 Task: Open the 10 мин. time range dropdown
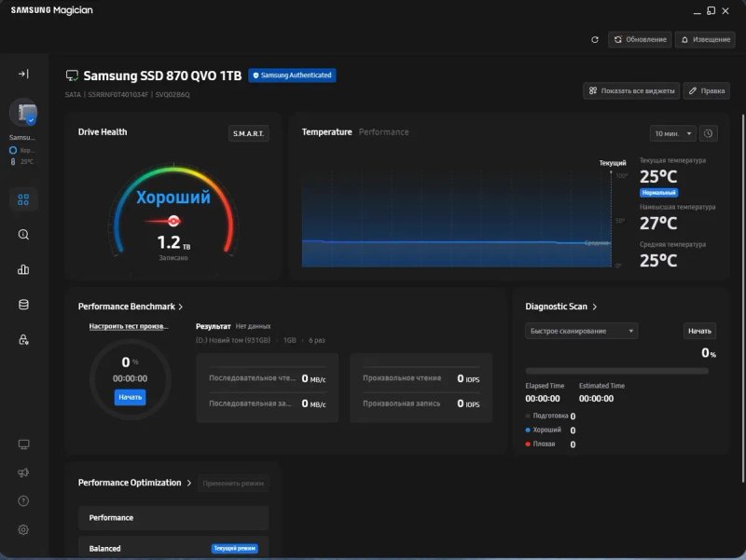pyautogui.click(x=672, y=133)
